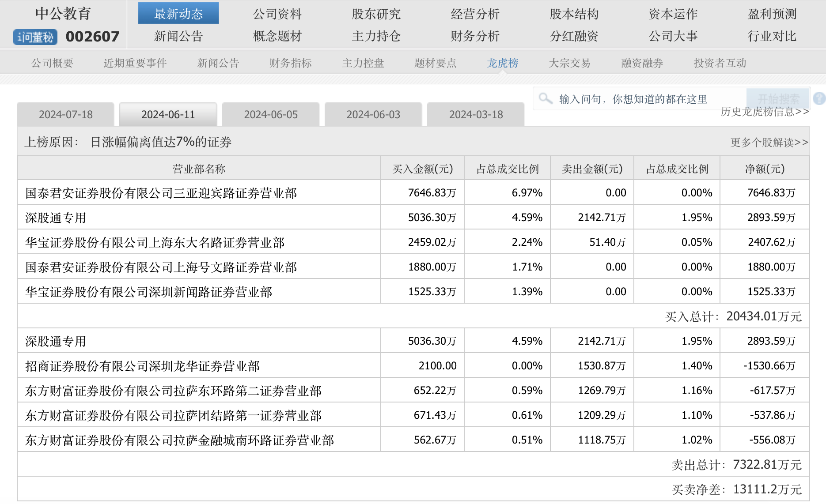Click the magnifier icon in search box
This screenshot has height=504, width=826.
(546, 98)
